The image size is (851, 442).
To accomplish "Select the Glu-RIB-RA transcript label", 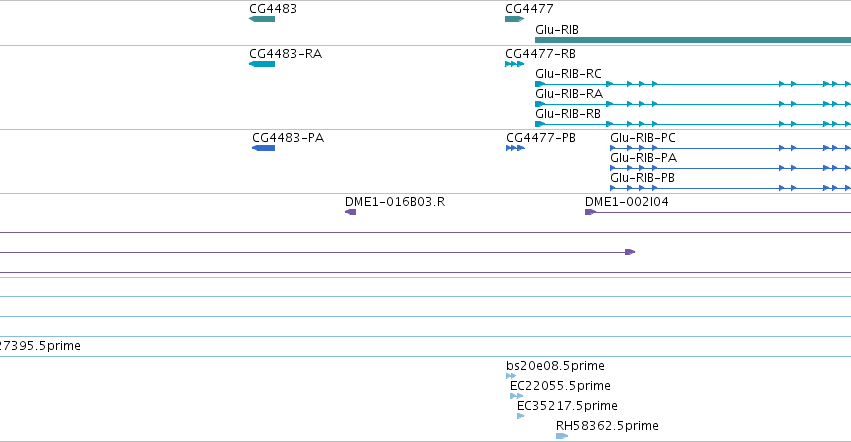I will coord(569,94).
